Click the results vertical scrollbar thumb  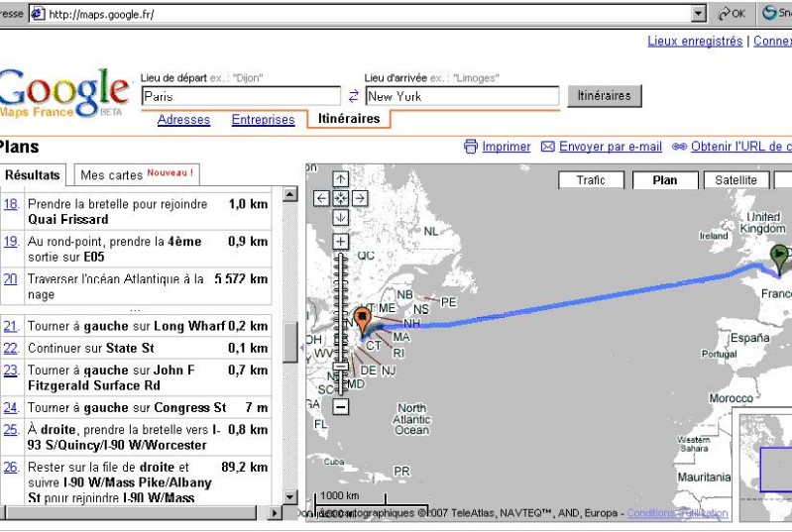pos(289,342)
